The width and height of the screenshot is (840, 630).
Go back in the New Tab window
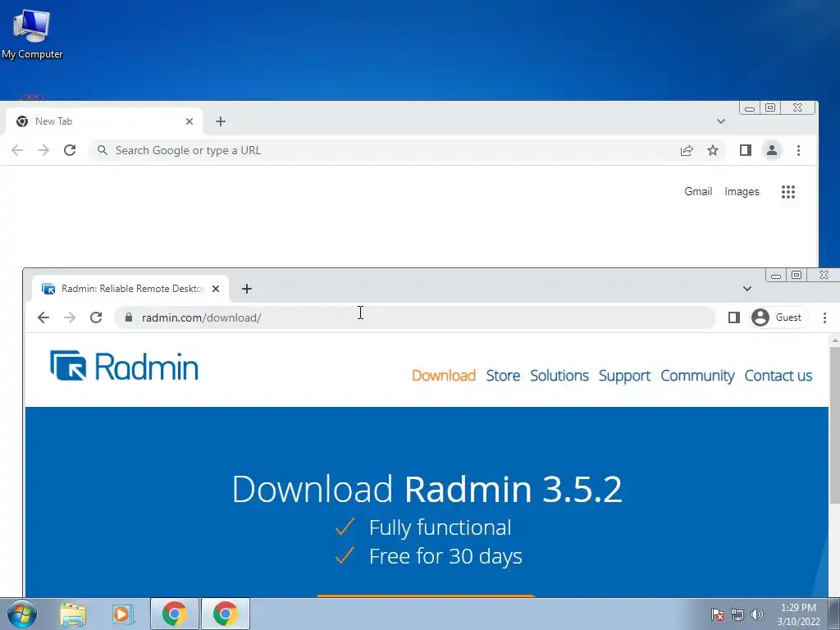coord(17,151)
